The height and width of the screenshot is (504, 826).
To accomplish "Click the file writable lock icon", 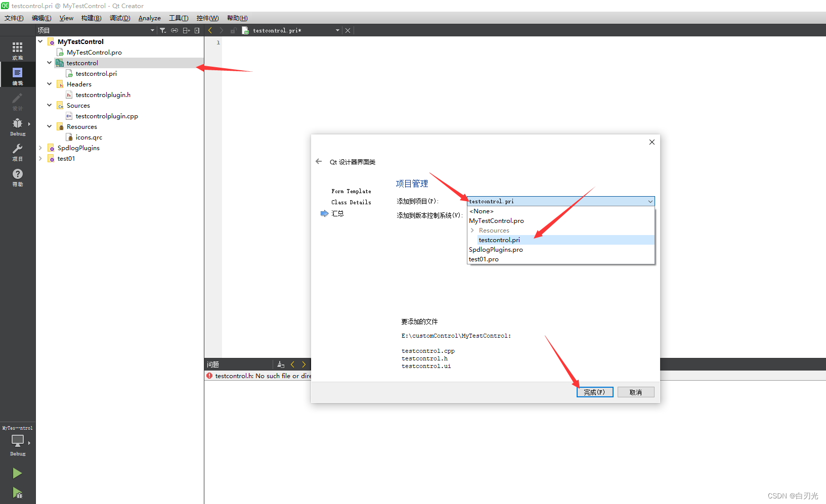I will [233, 30].
